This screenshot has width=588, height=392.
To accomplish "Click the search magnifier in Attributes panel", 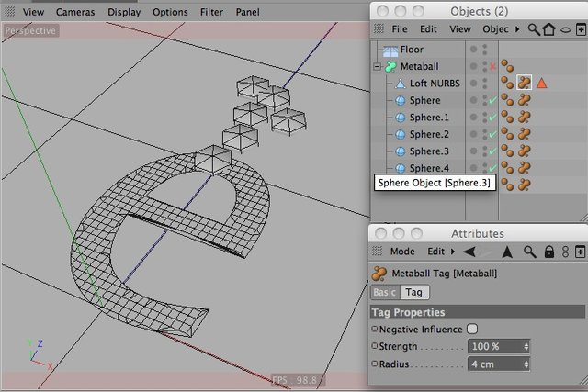I will [x=529, y=252].
